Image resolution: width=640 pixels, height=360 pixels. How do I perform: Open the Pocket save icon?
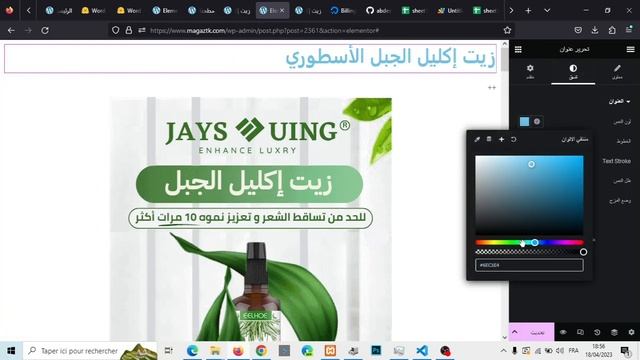578,30
